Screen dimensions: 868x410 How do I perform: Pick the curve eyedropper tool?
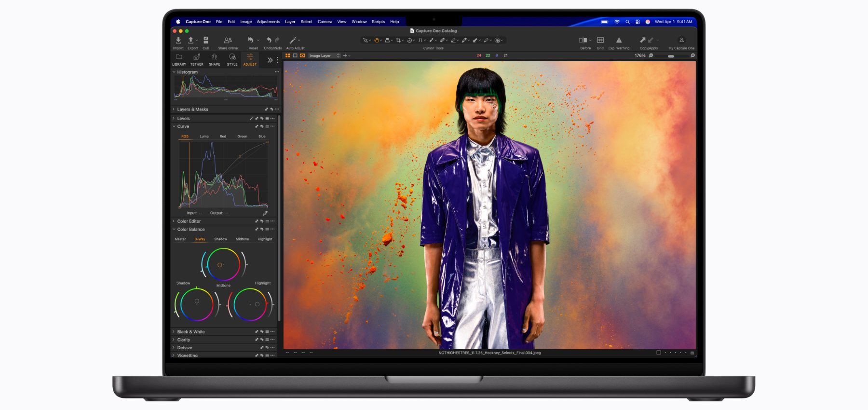click(265, 213)
